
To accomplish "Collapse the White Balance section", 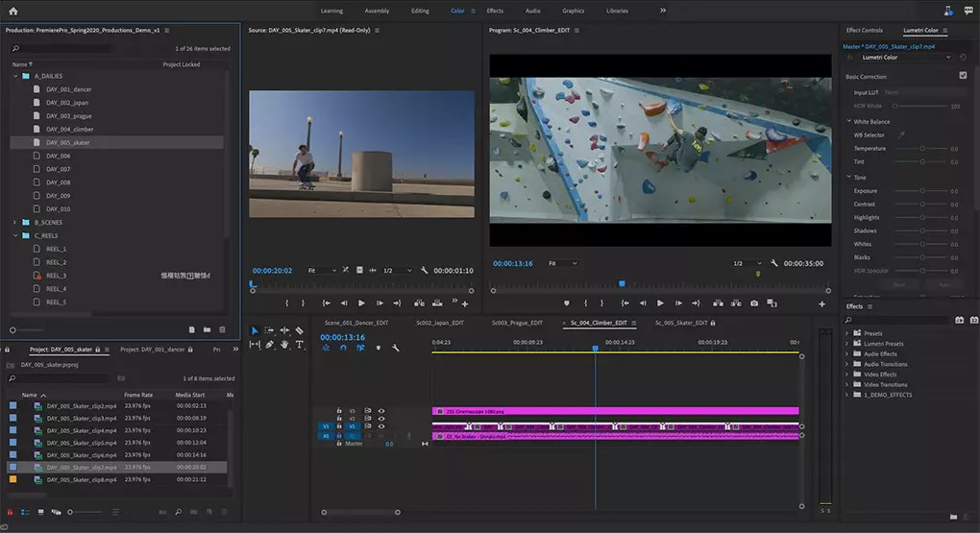I will tap(849, 121).
